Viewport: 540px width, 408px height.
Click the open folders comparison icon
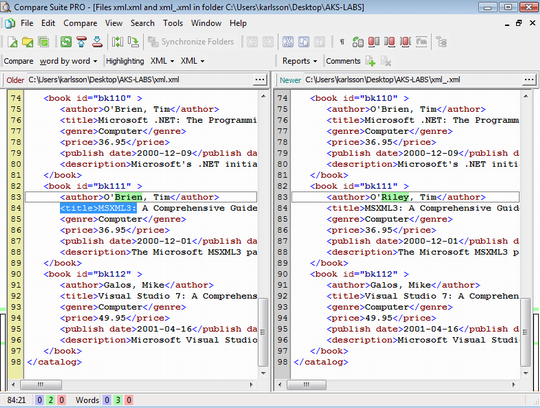pos(28,42)
